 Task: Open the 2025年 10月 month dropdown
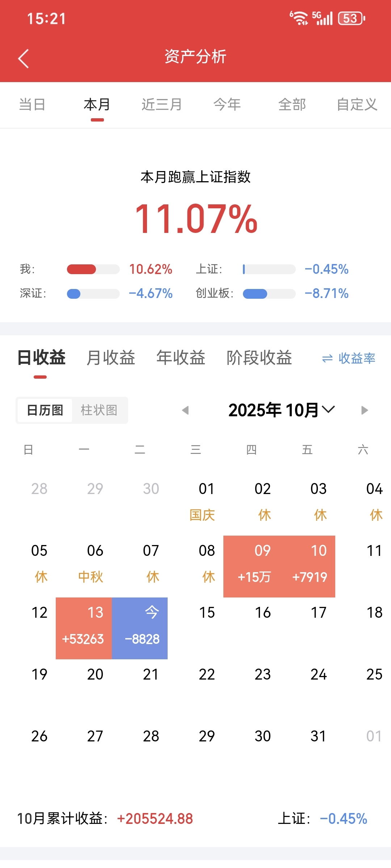[281, 410]
